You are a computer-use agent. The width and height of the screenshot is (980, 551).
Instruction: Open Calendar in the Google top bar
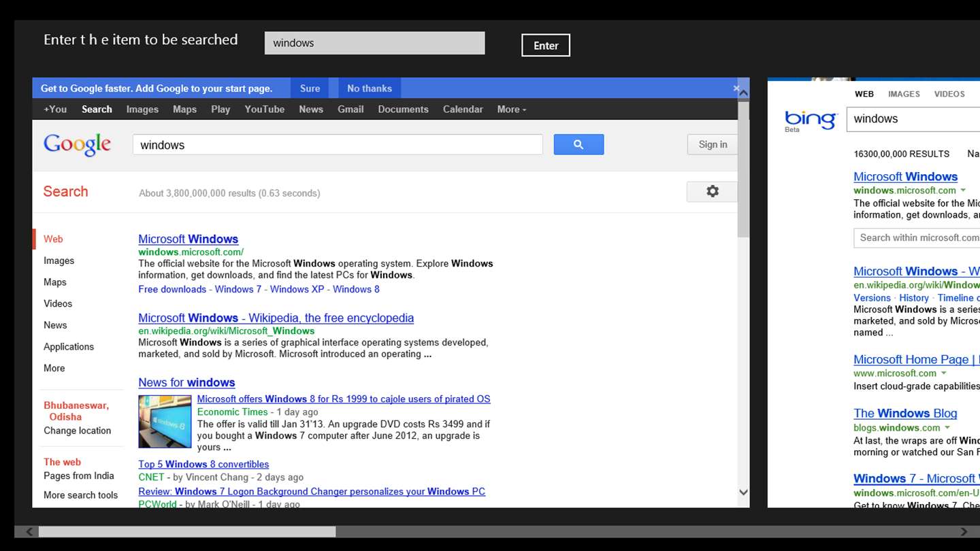[x=463, y=110]
